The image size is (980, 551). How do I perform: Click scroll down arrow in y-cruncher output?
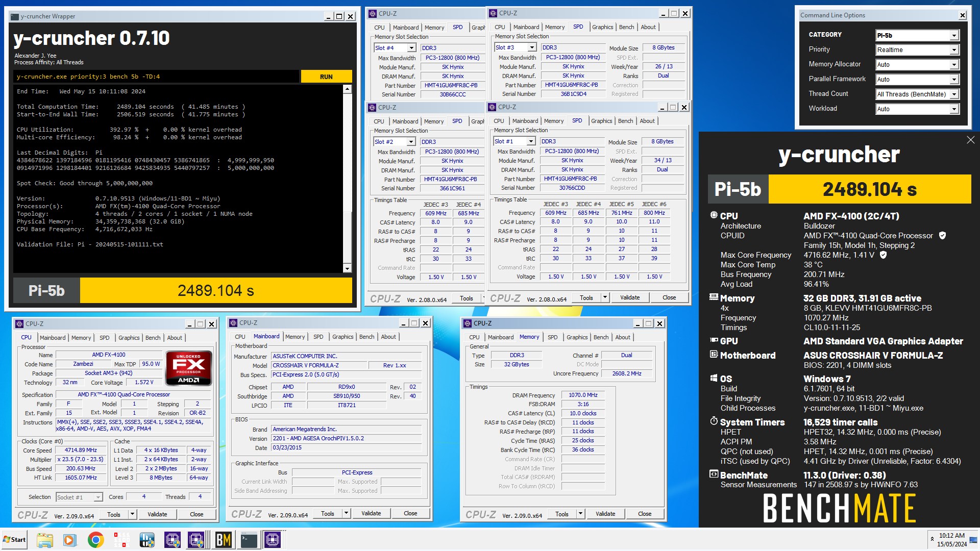(347, 268)
